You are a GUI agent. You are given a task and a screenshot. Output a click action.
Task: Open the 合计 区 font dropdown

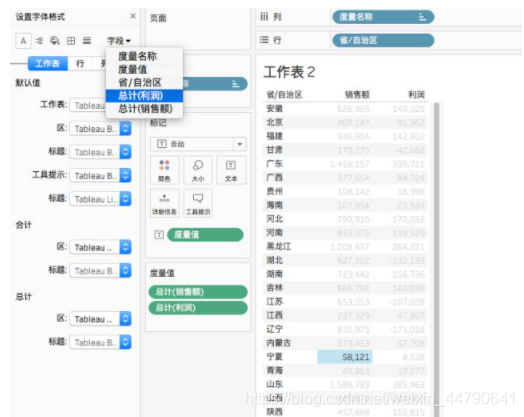pos(100,247)
